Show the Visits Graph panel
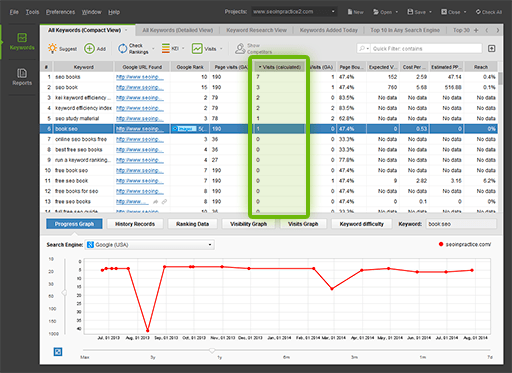 coord(303,224)
